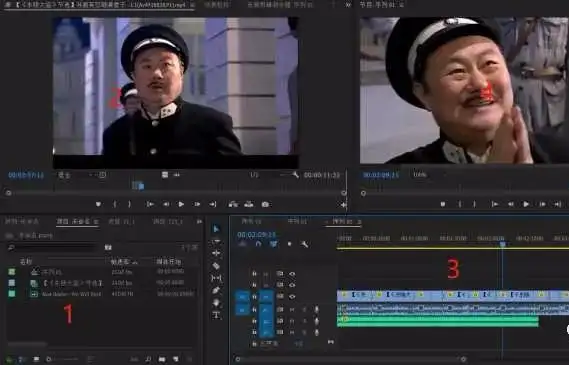Step forward one frame in Program monitor
This screenshot has height=365, width=569.
[x=542, y=204]
